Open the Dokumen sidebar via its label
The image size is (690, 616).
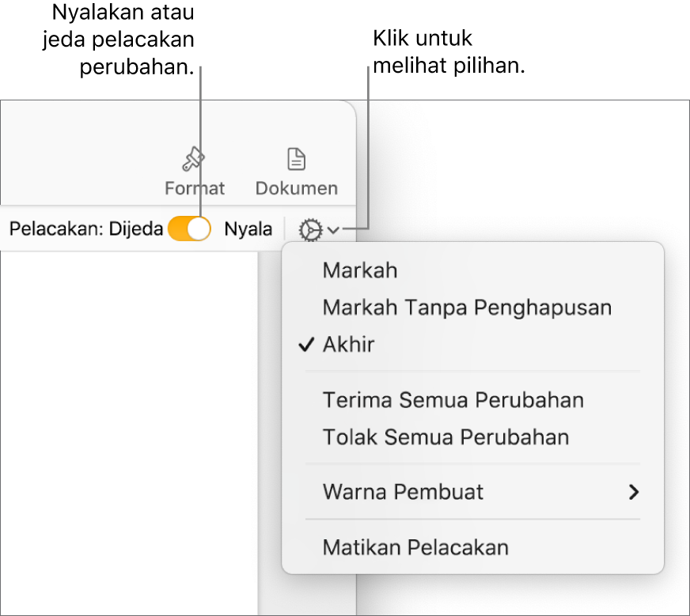point(296,188)
